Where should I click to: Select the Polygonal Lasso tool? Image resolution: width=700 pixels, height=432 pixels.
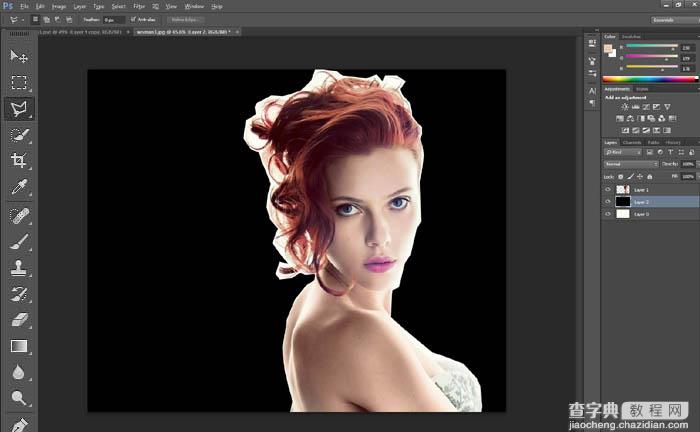(19, 109)
